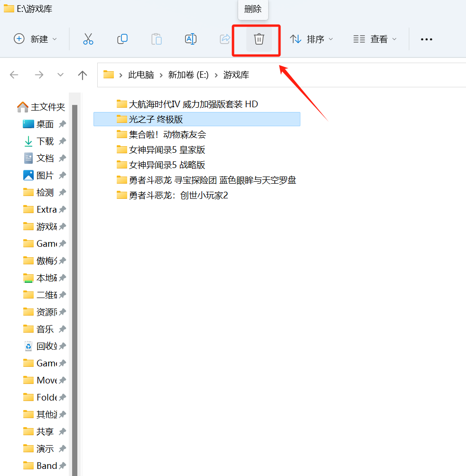Click the 桌面 desktop icon
Viewport: 466px width, 476px height.
click(x=28, y=124)
